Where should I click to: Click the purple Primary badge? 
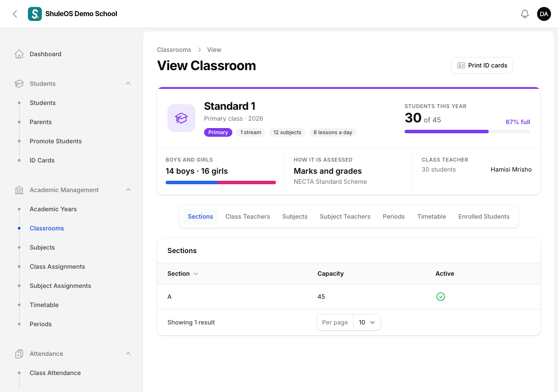[218, 132]
